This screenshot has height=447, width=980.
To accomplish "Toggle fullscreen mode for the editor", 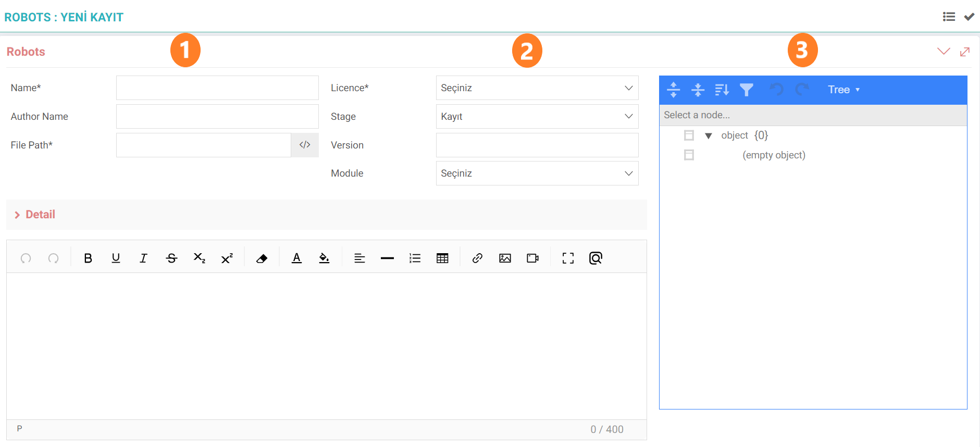I will (x=568, y=258).
